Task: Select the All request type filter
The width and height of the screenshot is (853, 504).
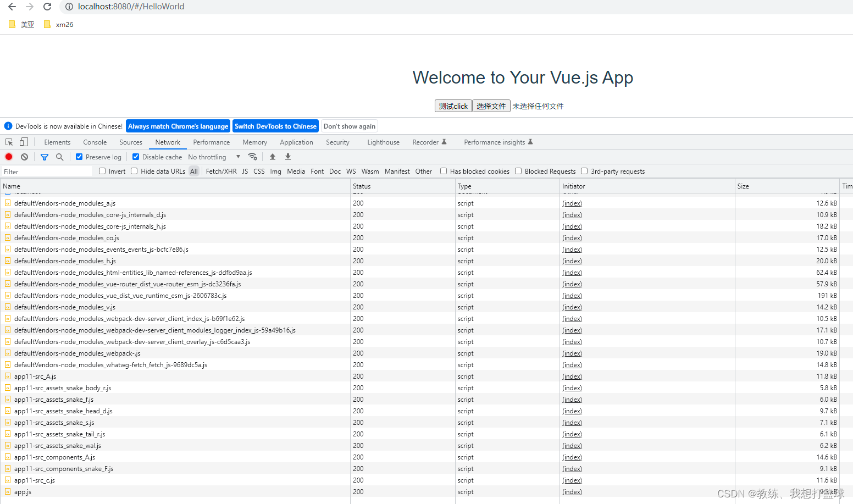Action: pos(194,171)
